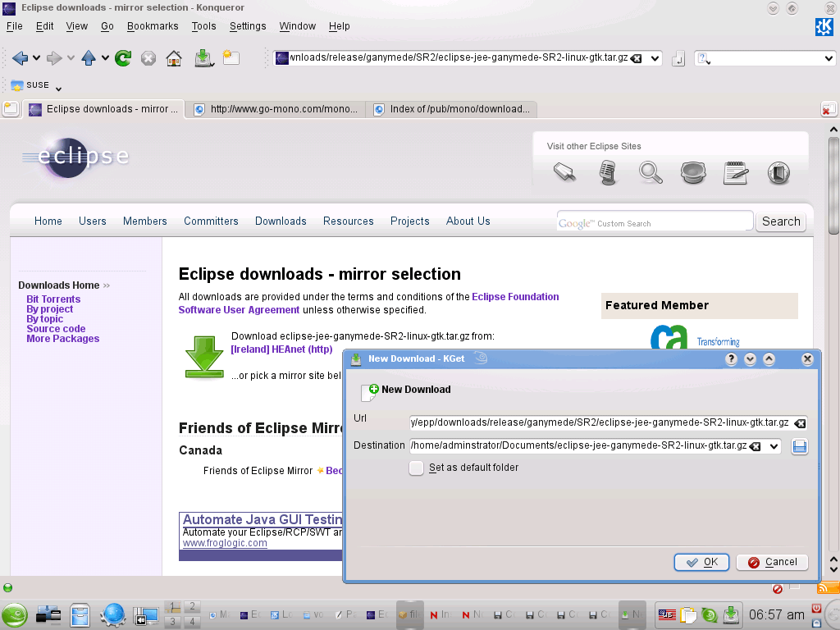The image size is (840, 630).
Task: Reload the page with green Reload icon
Action: click(123, 58)
